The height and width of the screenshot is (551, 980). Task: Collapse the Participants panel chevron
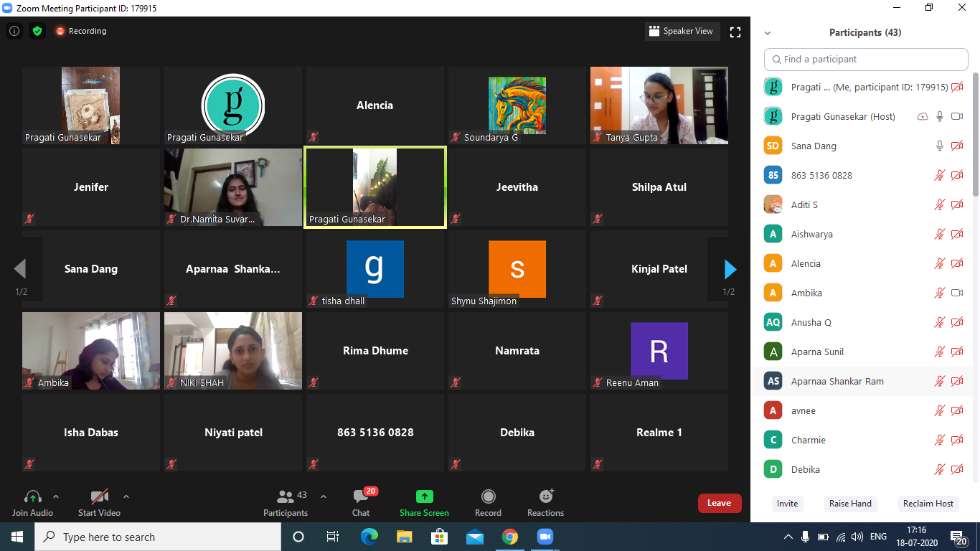point(768,32)
